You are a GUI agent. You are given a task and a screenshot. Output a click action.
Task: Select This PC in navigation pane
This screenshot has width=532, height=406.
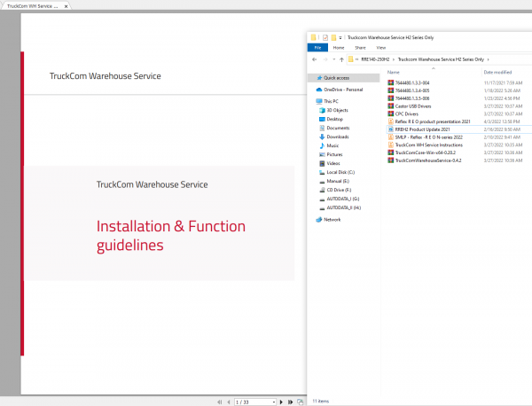pos(327,101)
